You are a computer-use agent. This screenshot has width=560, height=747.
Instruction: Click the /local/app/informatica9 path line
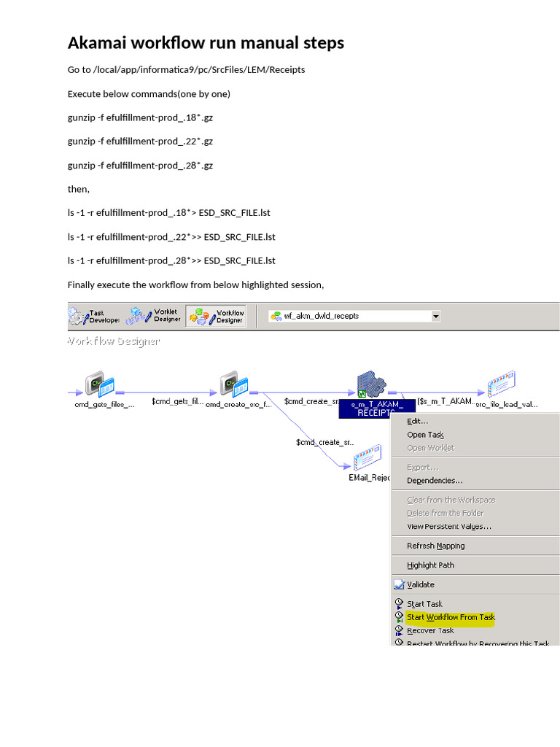(x=186, y=69)
